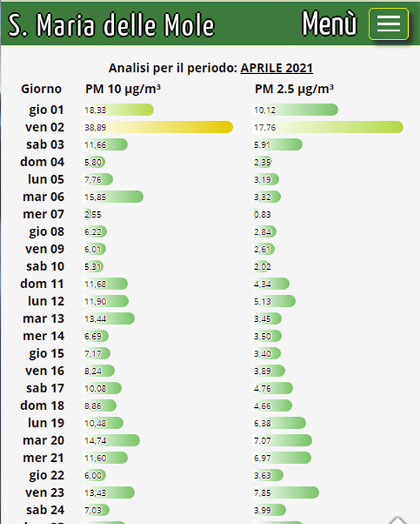Click the mer 07 day label
Image resolution: width=420 pixels, height=524 pixels.
coord(44,214)
